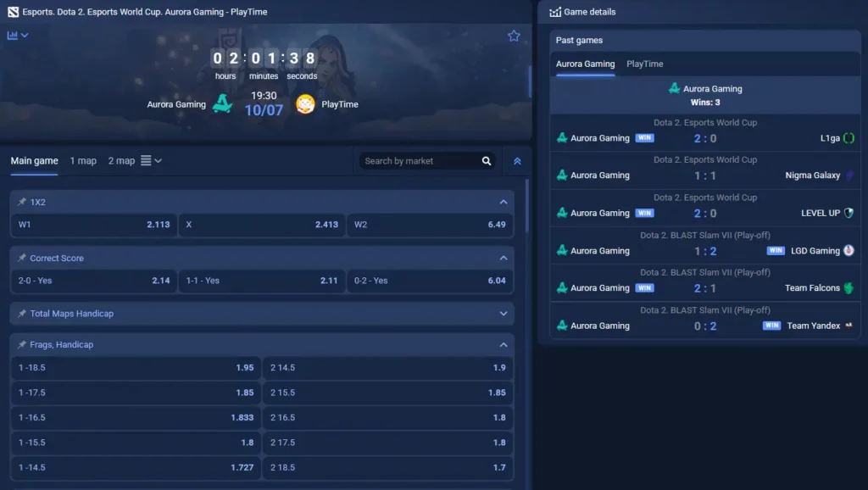868x490 pixels.
Task: Click Nigma Galaxy team logo
Action: [x=849, y=175]
